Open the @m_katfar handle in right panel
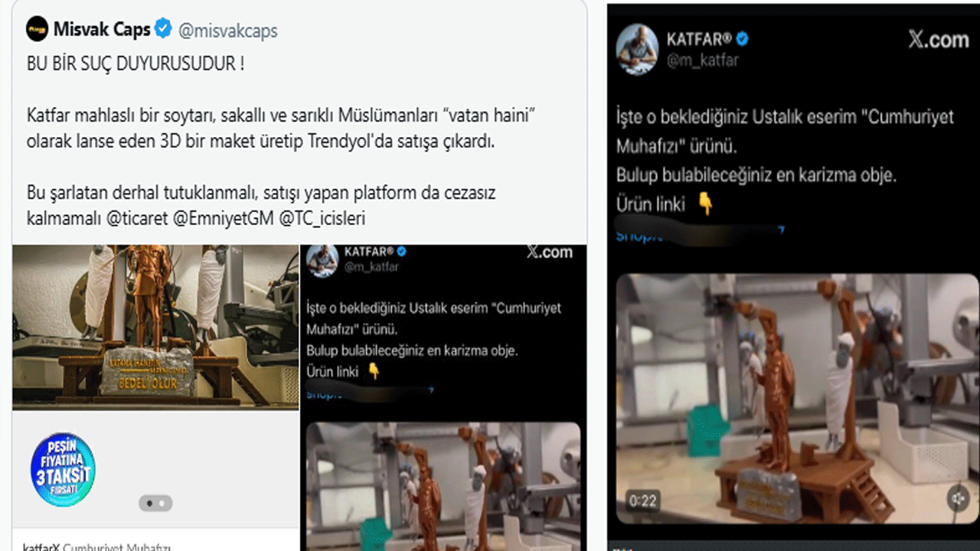980x551 pixels. point(703,60)
